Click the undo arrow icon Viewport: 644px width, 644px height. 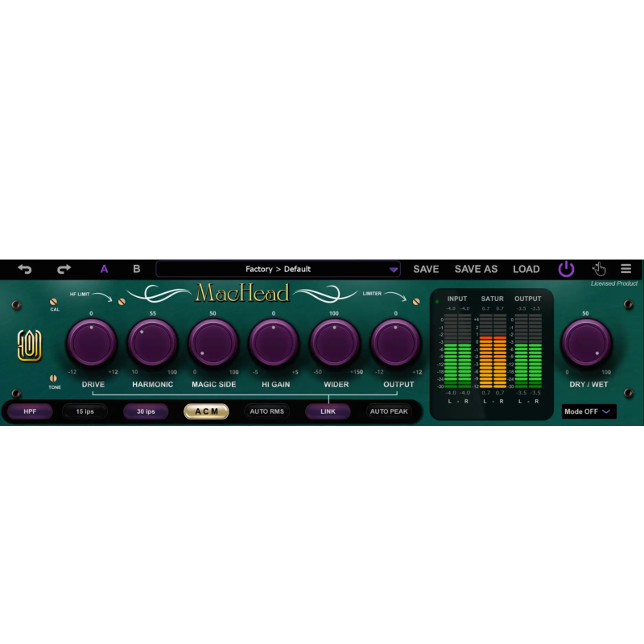tap(25, 268)
